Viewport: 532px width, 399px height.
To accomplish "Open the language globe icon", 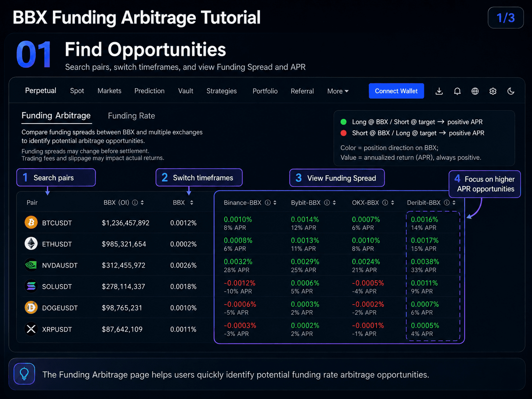I will coord(475,91).
